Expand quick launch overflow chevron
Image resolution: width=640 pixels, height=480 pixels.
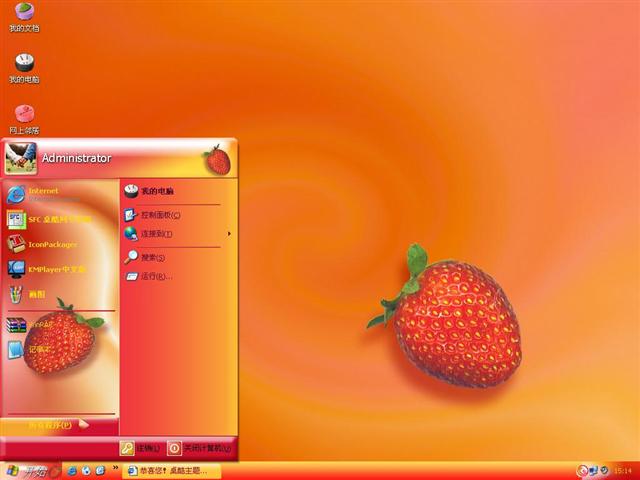[116, 468]
